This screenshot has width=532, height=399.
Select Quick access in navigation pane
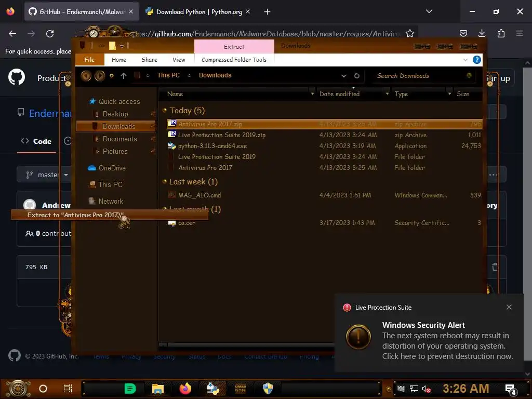[x=119, y=101]
